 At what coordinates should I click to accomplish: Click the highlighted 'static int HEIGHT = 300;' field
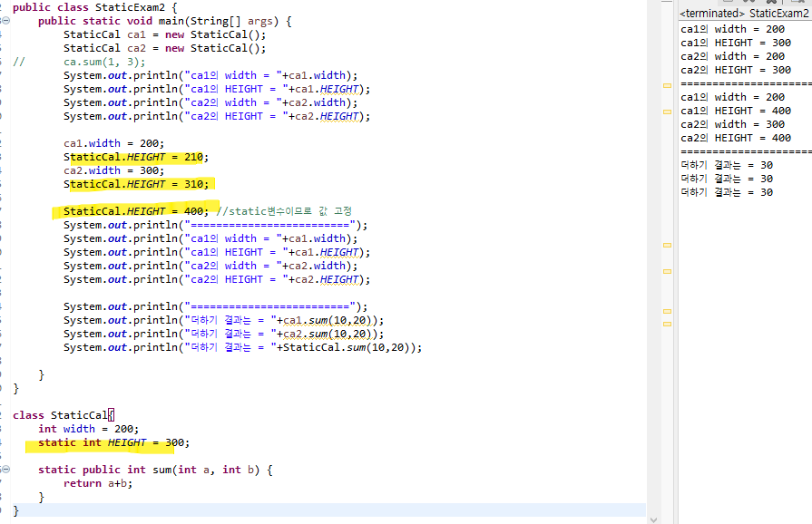[114, 442]
